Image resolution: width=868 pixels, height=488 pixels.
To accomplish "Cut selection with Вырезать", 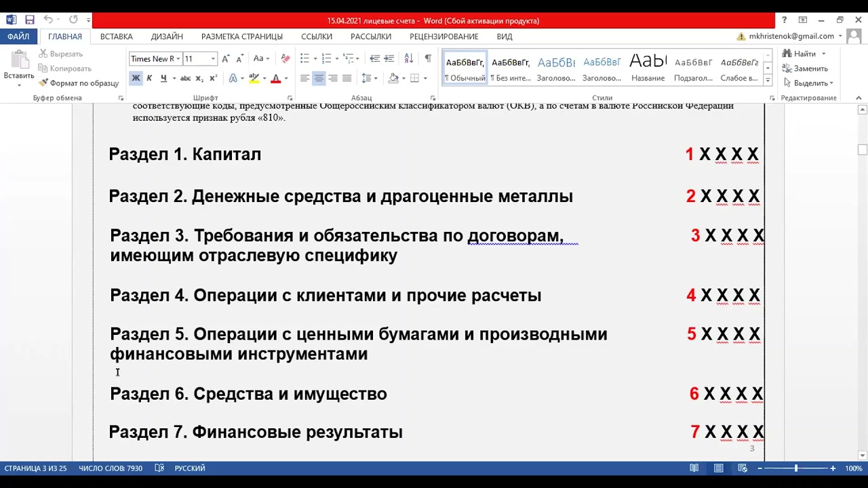I will pos(61,54).
